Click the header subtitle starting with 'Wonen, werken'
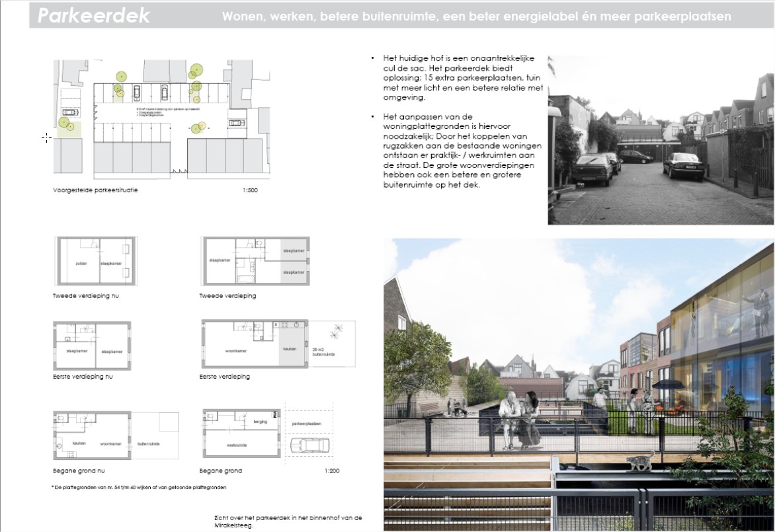The width and height of the screenshot is (775, 532). coord(476,17)
